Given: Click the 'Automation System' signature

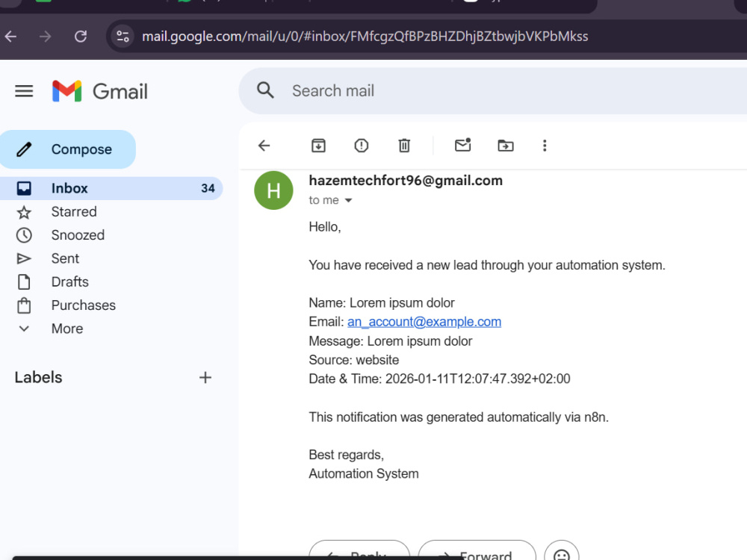Looking at the screenshot, I should pyautogui.click(x=364, y=474).
